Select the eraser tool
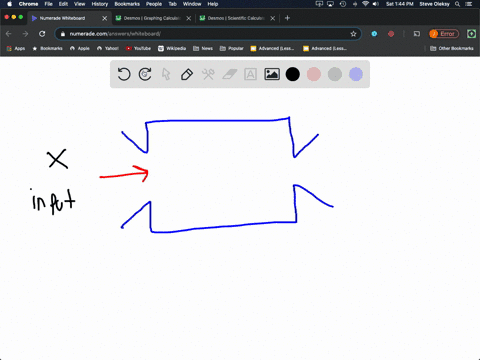 point(229,74)
